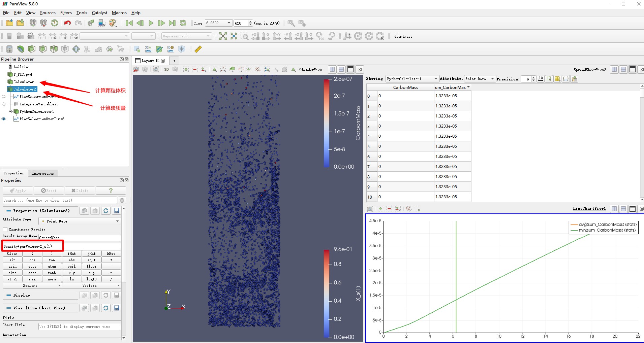Click the Reset button
Screen dimensions: 644x343
(x=49, y=191)
